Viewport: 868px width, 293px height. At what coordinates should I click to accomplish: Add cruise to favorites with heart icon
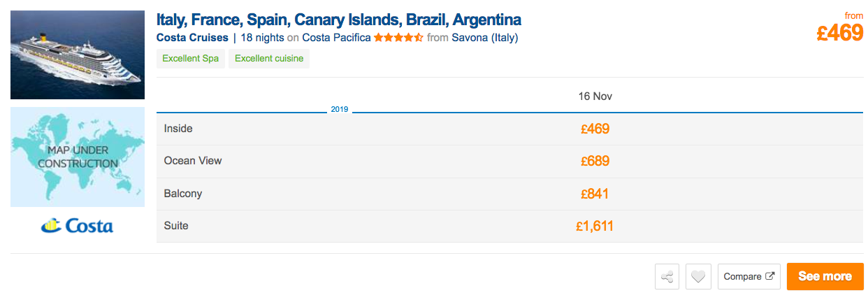point(698,276)
